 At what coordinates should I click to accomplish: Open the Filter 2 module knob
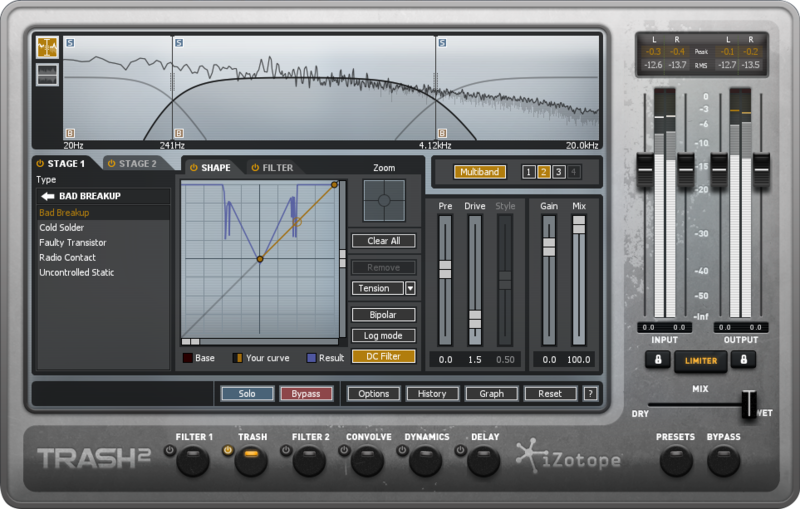pyautogui.click(x=309, y=461)
